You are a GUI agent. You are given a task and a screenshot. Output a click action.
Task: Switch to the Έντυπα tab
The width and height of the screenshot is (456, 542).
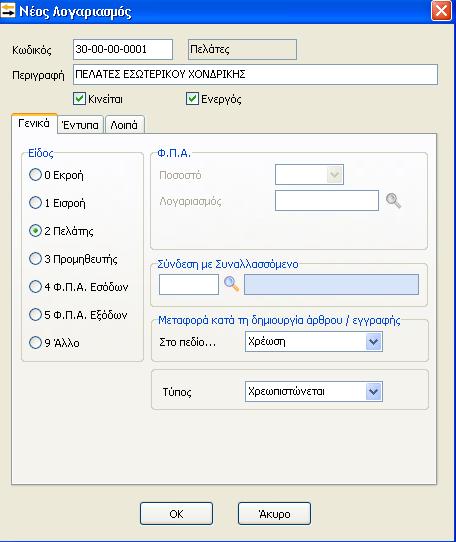[x=80, y=125]
